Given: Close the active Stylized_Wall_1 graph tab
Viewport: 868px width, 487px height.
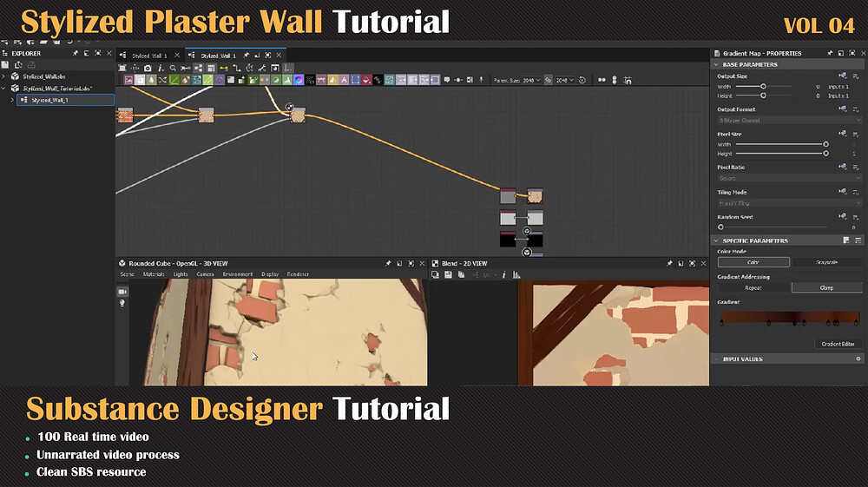Looking at the screenshot, I should 279,56.
